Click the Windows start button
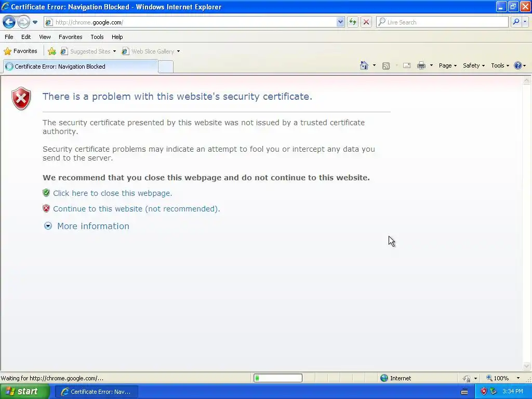The image size is (532, 399). coord(25,392)
